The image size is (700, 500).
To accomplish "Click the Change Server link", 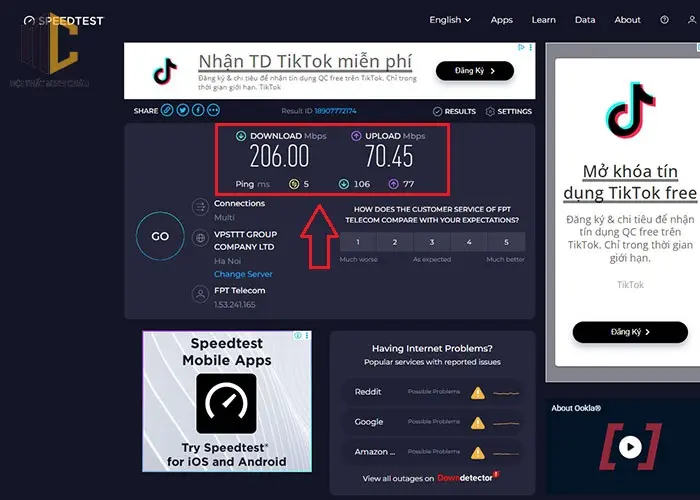I will click(243, 274).
